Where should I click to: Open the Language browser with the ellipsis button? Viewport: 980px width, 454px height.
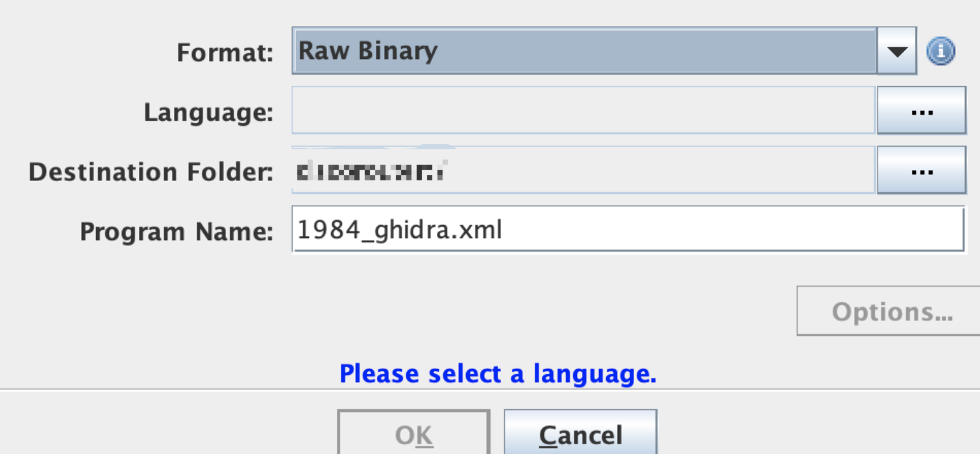(x=922, y=109)
